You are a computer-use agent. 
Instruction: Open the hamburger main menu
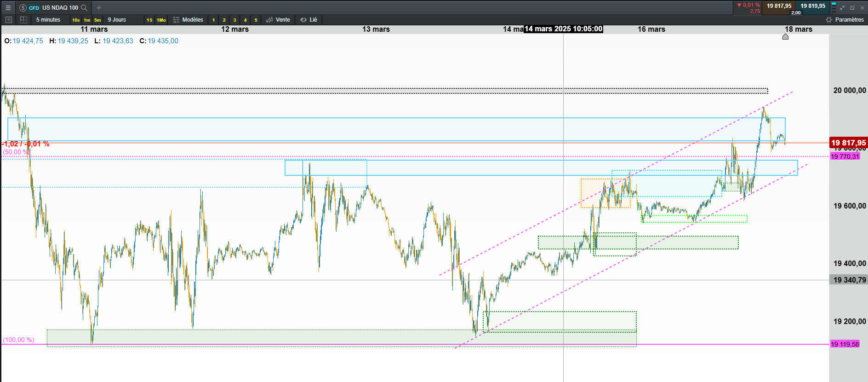pos(8,8)
